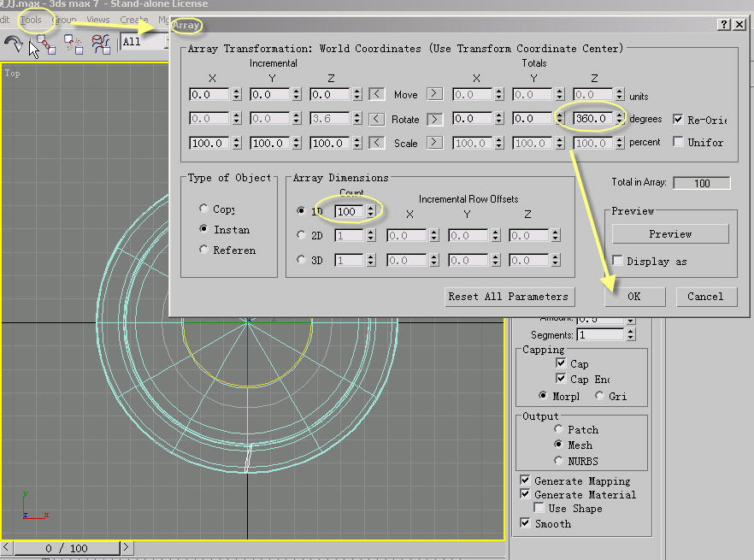Click the Scale right arrow button
The width and height of the screenshot is (754, 560).
[x=434, y=143]
